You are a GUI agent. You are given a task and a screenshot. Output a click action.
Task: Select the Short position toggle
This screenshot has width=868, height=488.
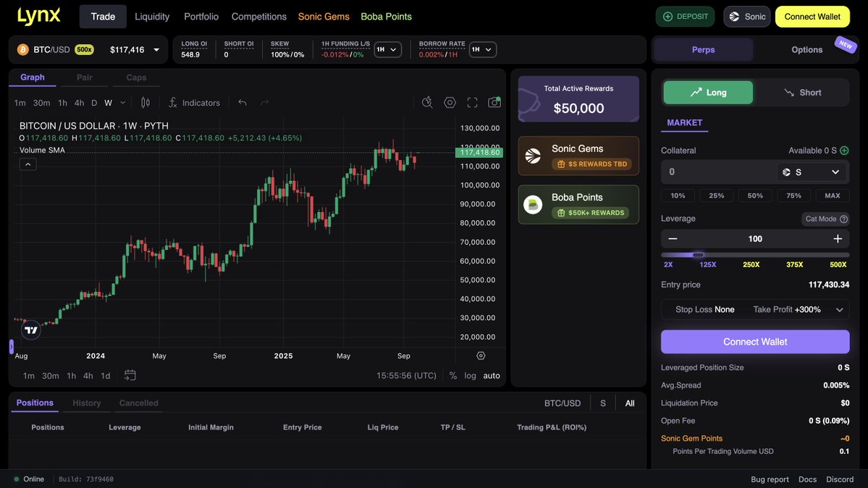pyautogui.click(x=802, y=93)
